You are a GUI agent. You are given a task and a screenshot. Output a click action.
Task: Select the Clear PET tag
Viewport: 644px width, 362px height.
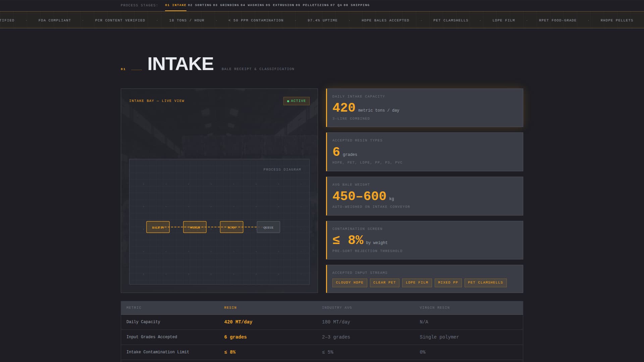pyautogui.click(x=384, y=283)
